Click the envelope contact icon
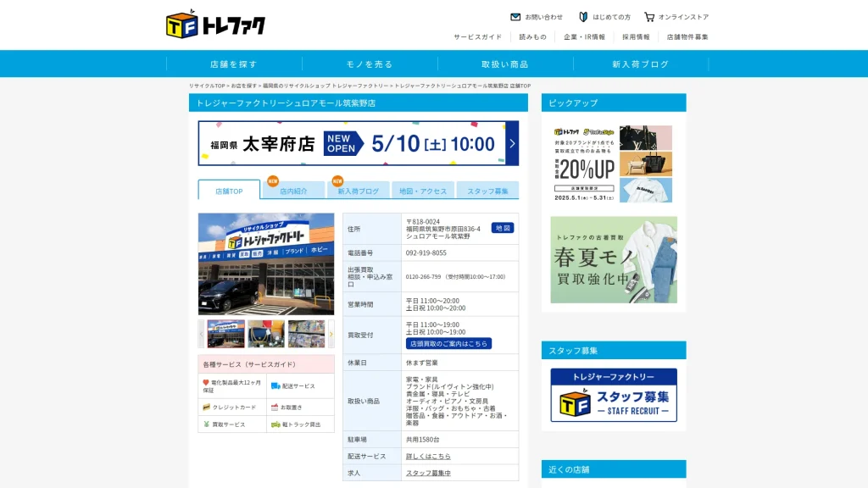868x488 pixels. 515,17
